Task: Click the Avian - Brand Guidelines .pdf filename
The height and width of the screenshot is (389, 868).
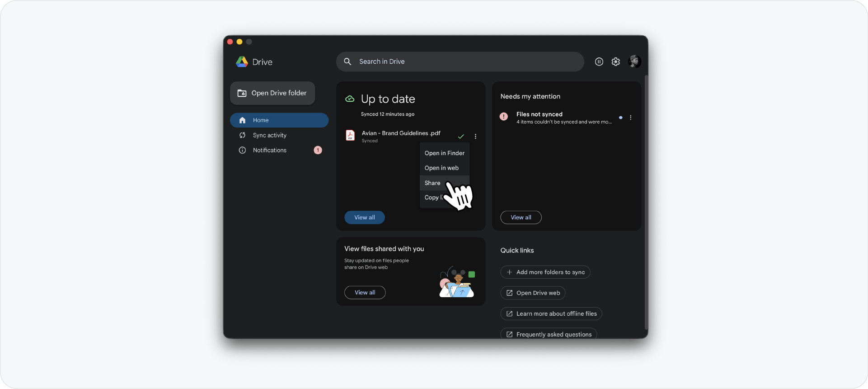Action: (x=401, y=133)
